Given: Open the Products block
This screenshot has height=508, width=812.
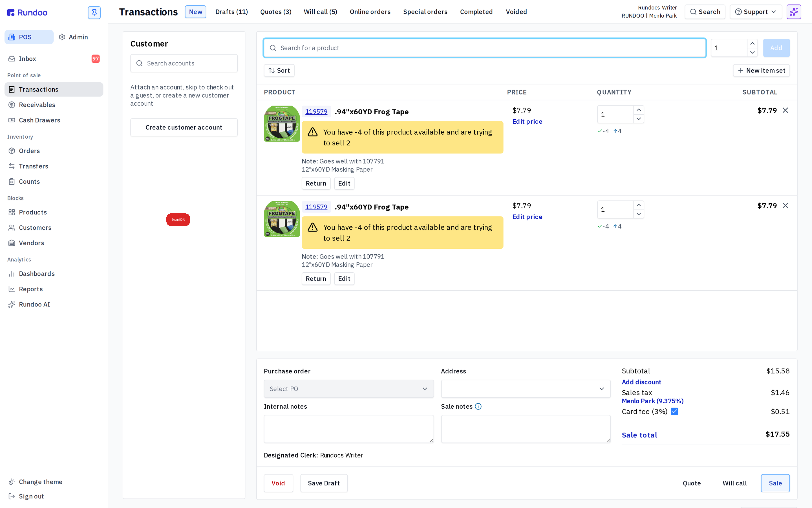Looking at the screenshot, I should 54,212.
